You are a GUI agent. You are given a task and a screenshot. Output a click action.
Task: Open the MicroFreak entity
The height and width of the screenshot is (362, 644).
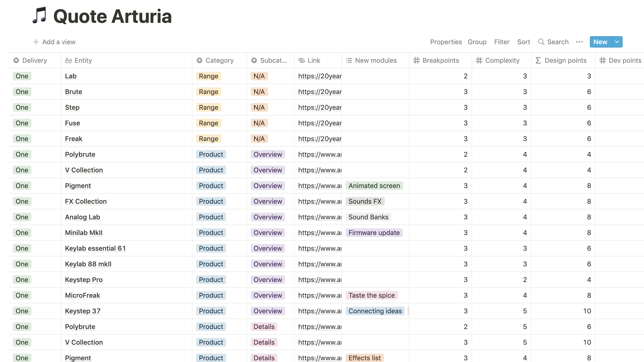pos(83,295)
